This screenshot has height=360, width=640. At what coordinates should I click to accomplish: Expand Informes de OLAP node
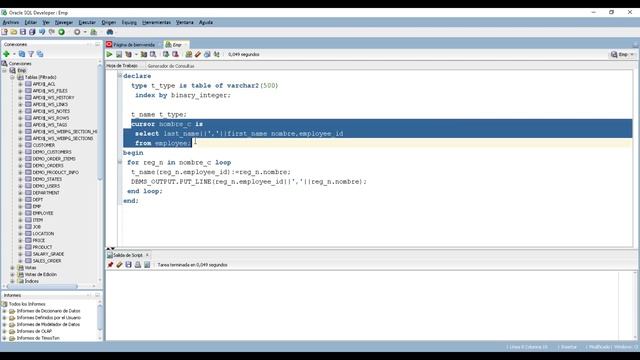tap(4, 331)
